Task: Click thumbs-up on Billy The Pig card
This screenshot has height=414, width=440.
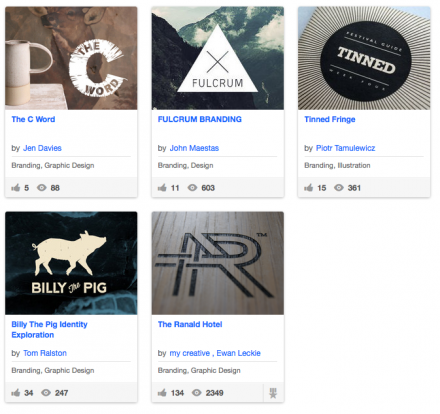Action: pyautogui.click(x=16, y=393)
